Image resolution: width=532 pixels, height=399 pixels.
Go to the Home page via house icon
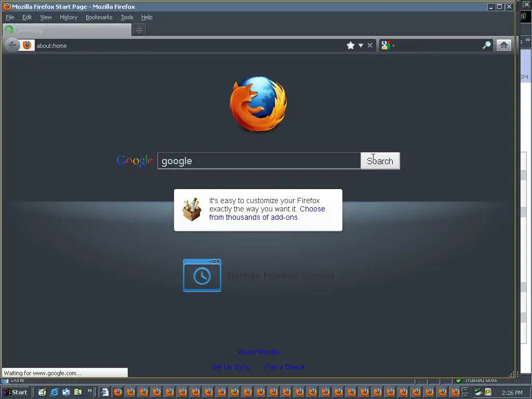(504, 45)
